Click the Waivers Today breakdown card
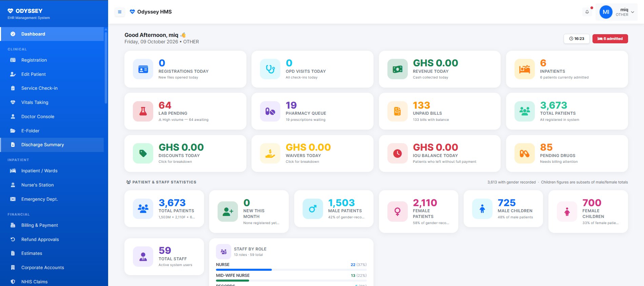Viewport: 644px width, 286px height. (313, 154)
